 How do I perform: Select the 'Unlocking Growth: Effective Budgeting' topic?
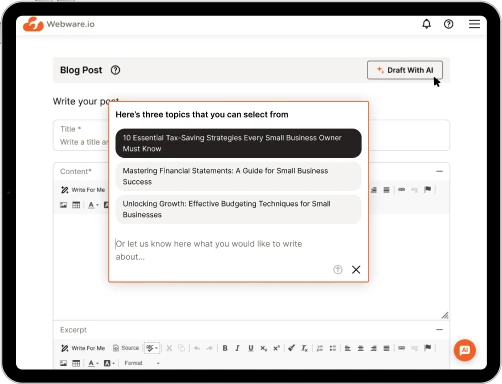(x=238, y=209)
